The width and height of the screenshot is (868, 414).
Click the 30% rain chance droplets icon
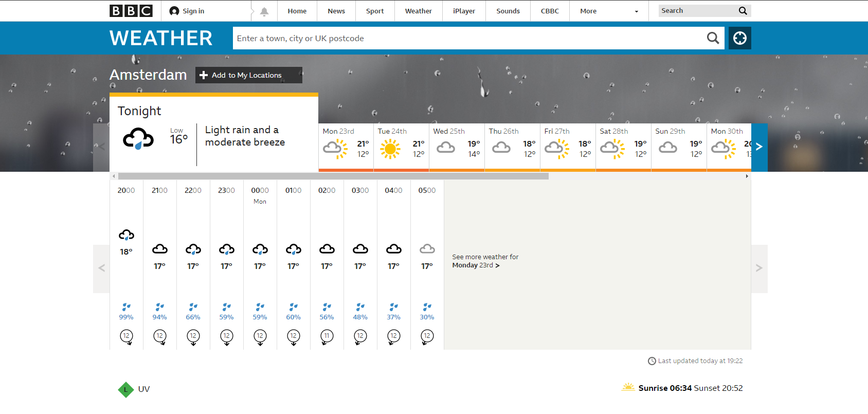tap(427, 307)
